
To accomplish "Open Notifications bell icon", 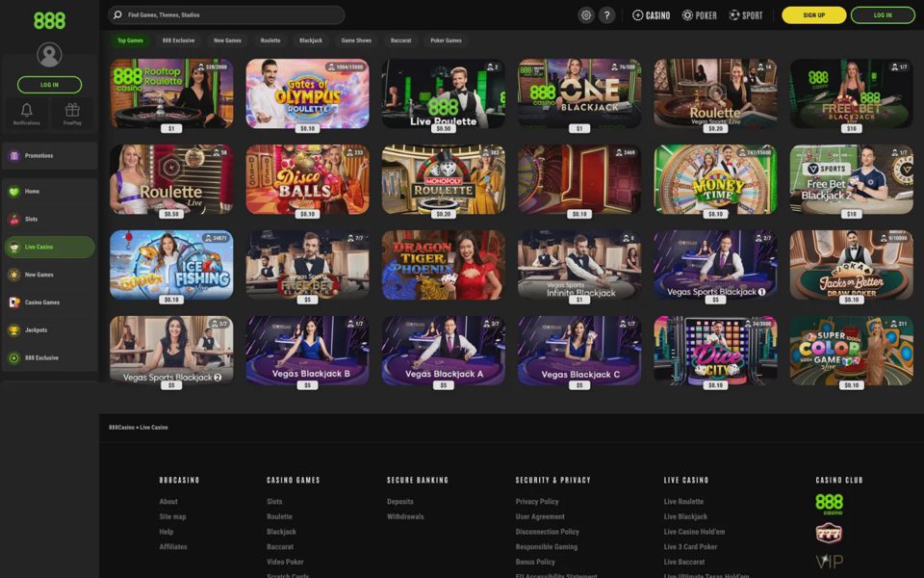I will (27, 114).
